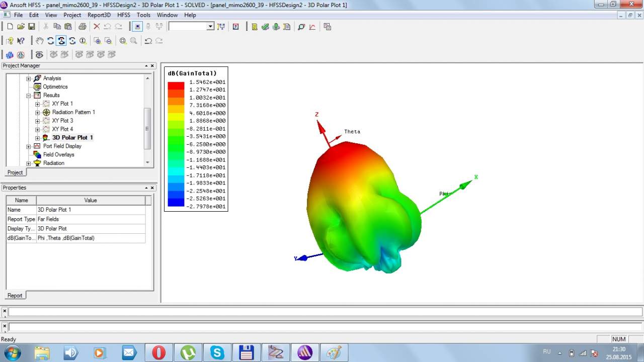Click the red color swatch in legend

[x=176, y=85]
